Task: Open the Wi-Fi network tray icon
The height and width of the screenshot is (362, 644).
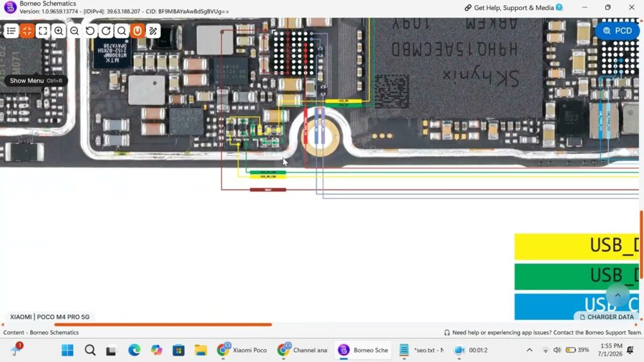Action: (x=545, y=350)
